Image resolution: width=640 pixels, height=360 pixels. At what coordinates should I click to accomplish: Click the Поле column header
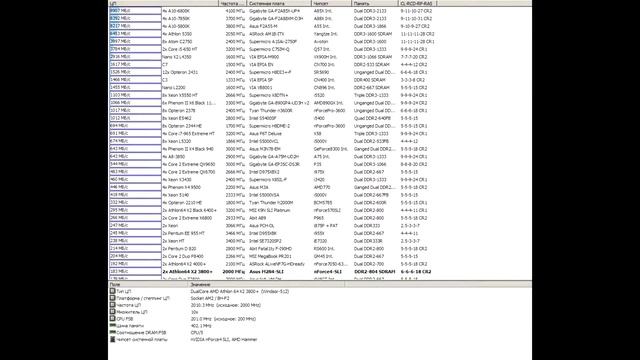148,284
